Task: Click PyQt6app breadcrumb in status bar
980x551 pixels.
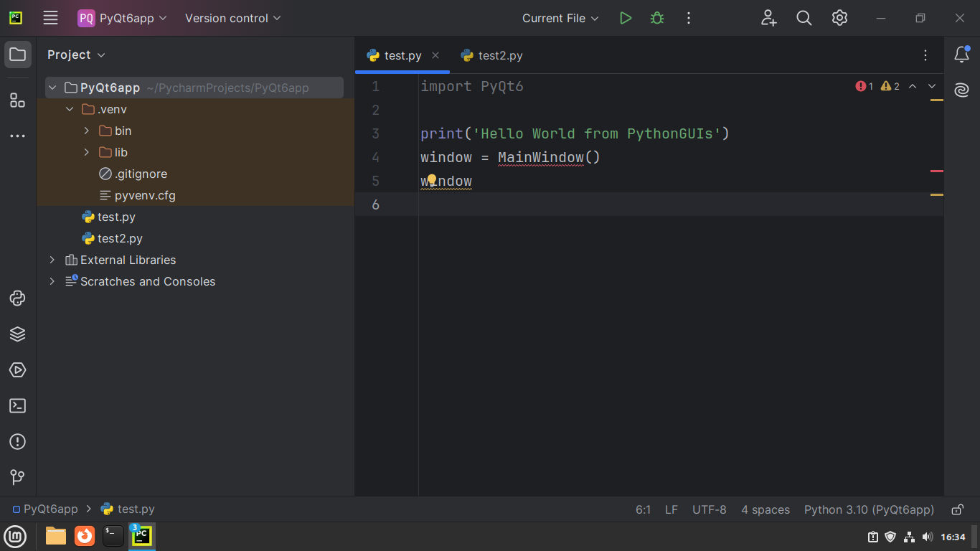Action: (x=45, y=509)
